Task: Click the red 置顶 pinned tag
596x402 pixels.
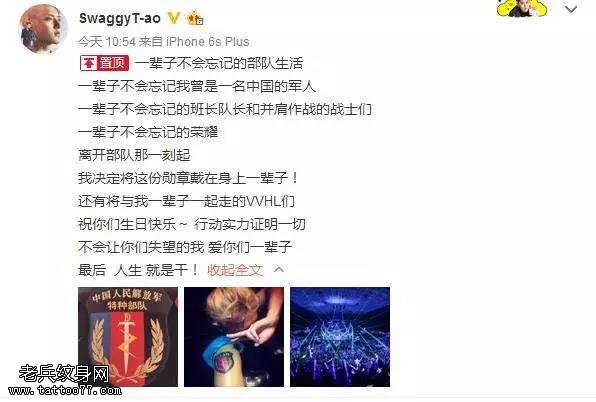Action: click(x=105, y=63)
